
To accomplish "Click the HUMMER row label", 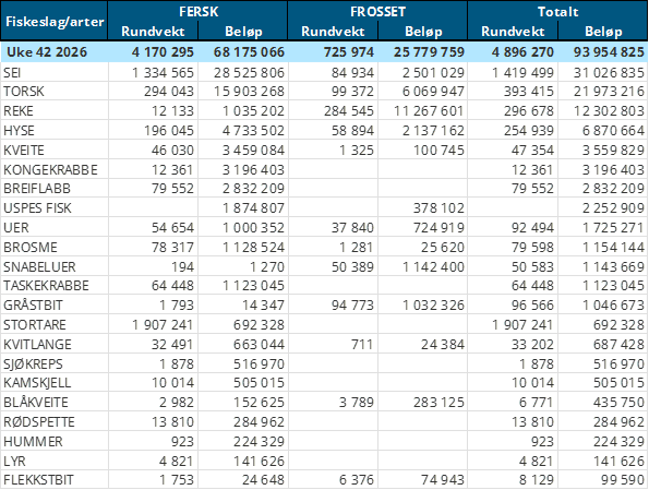I will (x=33, y=442).
